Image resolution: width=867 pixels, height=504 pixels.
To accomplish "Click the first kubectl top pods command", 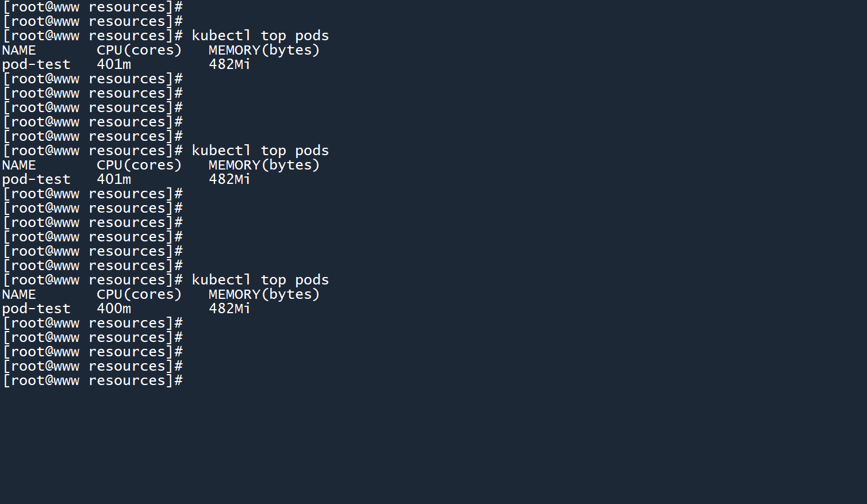I will pyautogui.click(x=260, y=36).
